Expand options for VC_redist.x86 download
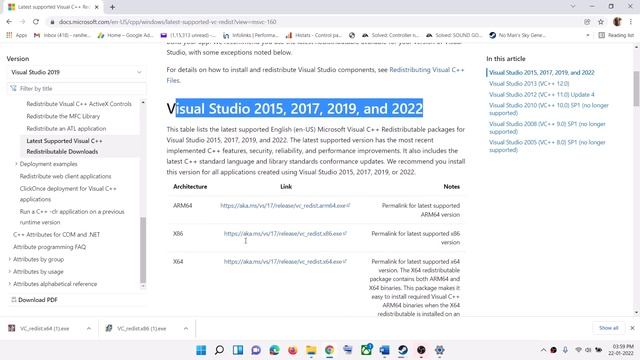The height and width of the screenshot is (360, 640). (x=186, y=329)
